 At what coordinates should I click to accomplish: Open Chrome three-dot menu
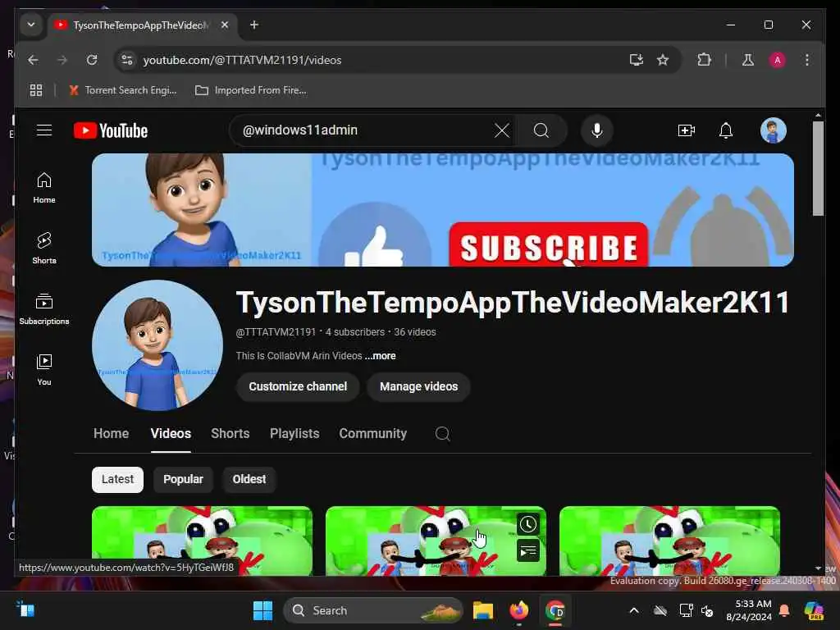point(807,60)
